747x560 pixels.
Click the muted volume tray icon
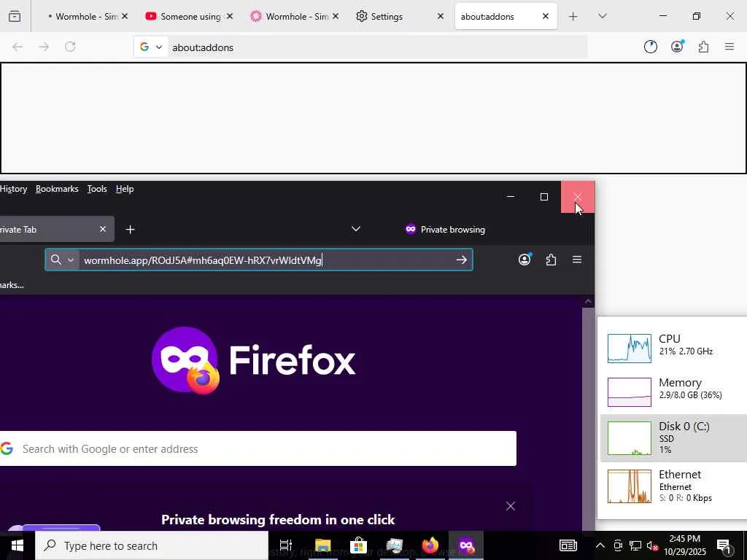pos(652,545)
